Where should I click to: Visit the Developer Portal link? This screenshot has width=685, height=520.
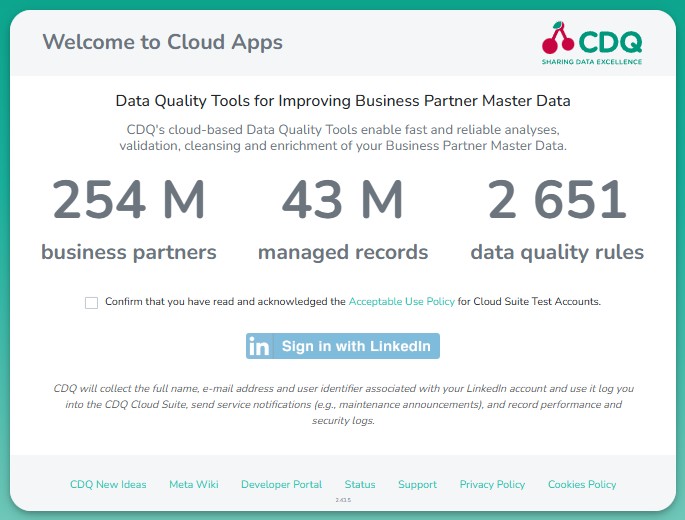point(282,484)
